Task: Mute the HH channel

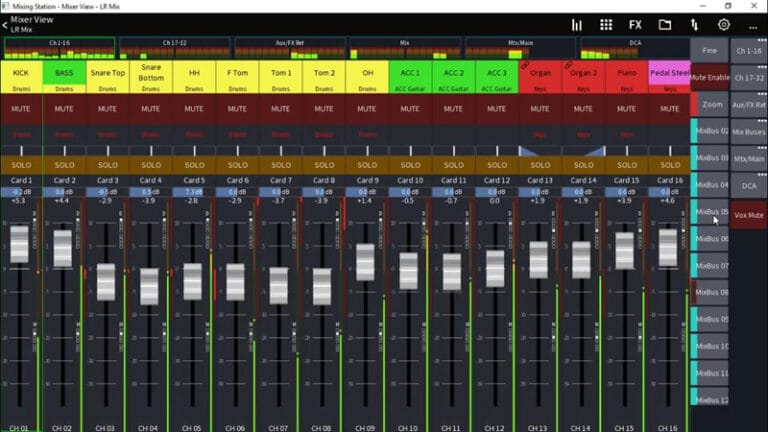Action: [x=194, y=109]
